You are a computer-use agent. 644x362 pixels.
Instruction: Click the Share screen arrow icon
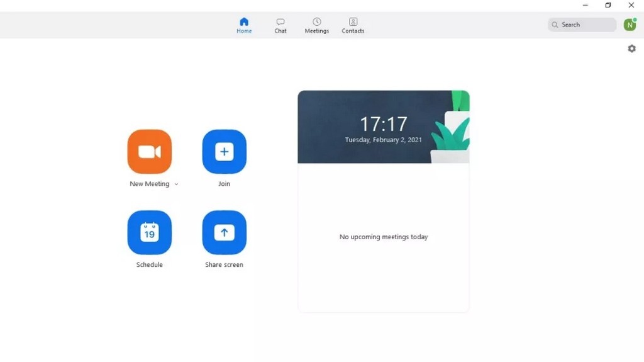point(225,233)
